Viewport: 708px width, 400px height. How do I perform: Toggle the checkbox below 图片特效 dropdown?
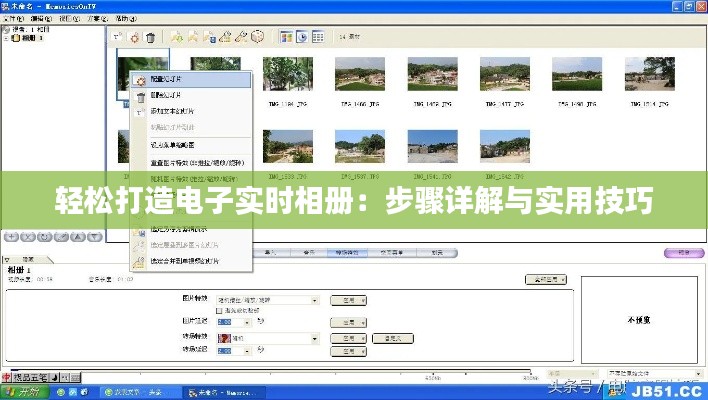pyautogui.click(x=219, y=311)
